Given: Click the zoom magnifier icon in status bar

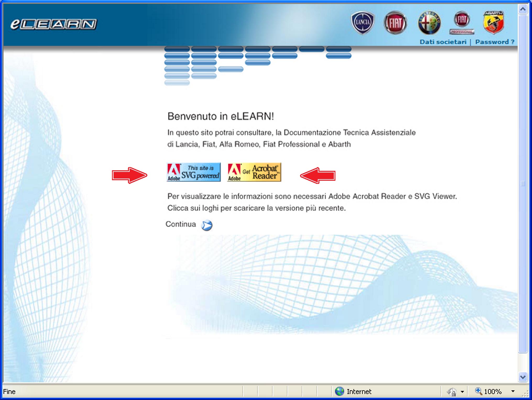Looking at the screenshot, I should [478, 391].
